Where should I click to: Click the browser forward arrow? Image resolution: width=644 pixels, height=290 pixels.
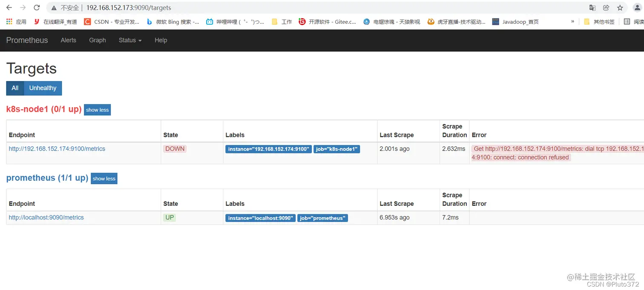23,8
